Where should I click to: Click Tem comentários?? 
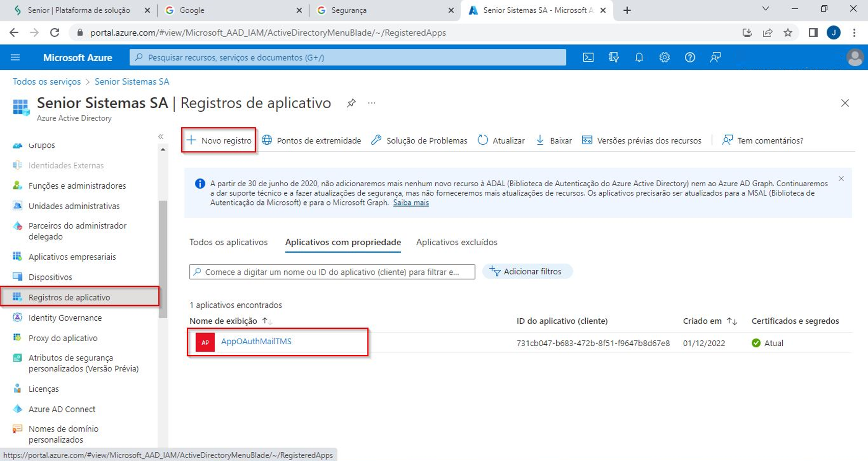coord(763,140)
